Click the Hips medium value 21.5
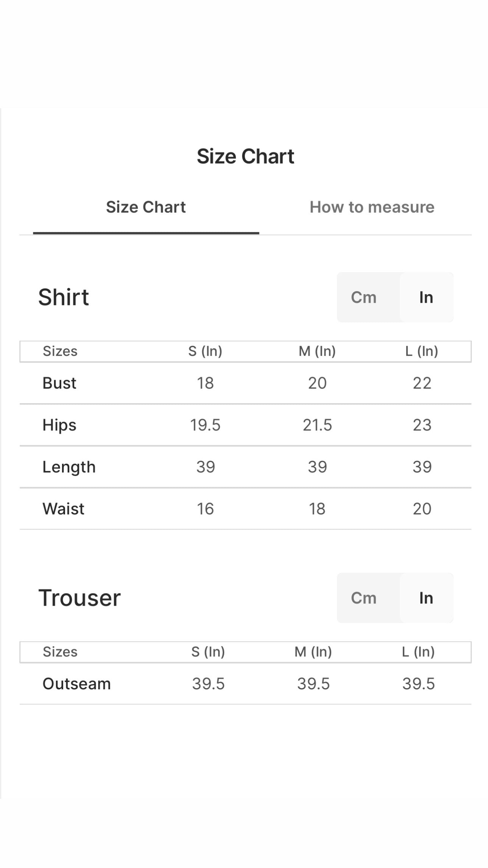488x868 pixels. coord(317,425)
